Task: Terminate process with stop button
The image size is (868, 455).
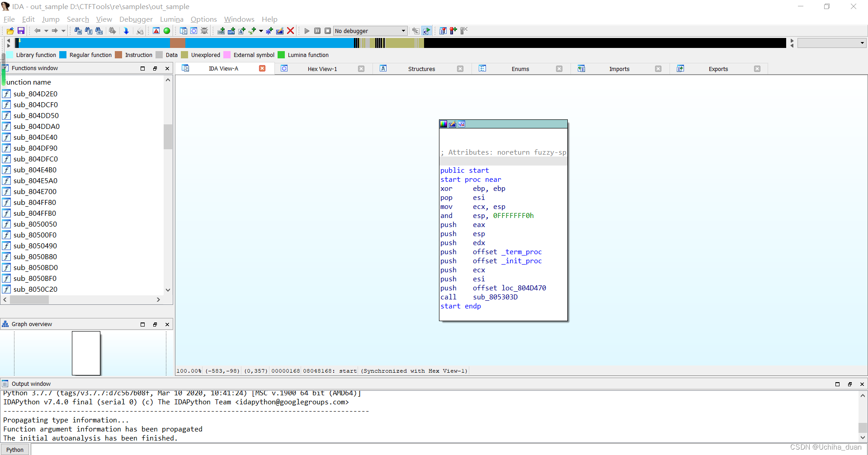Action: click(328, 31)
